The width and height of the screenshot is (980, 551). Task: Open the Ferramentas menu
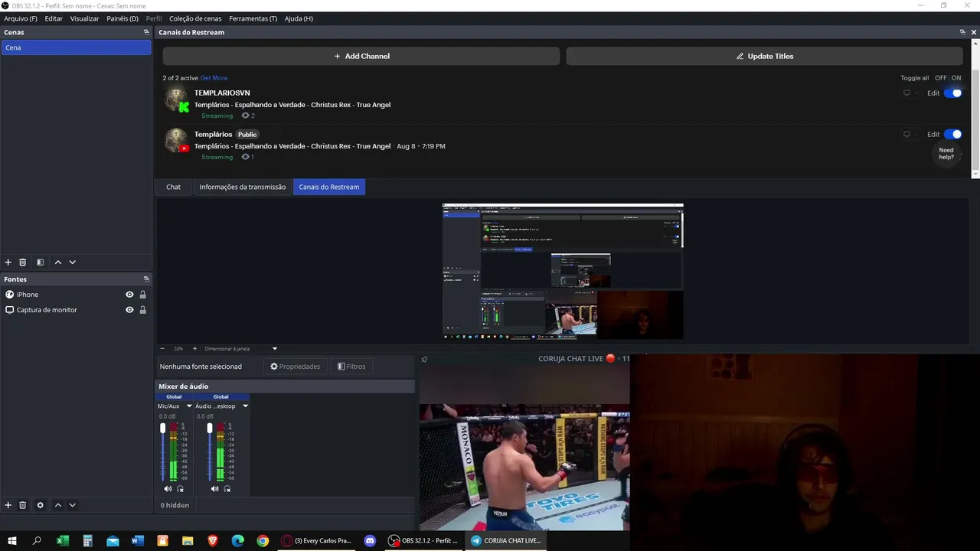(253, 18)
